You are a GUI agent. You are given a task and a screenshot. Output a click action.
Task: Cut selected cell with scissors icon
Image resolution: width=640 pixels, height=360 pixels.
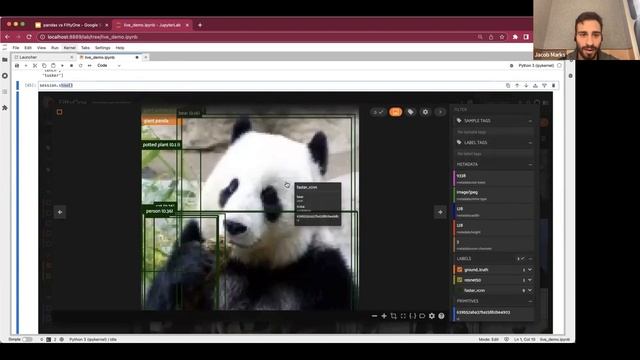point(35,65)
